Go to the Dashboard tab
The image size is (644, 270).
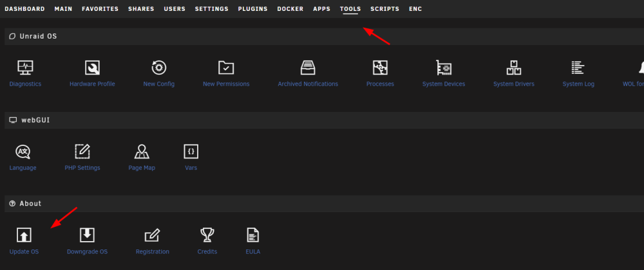coord(24,9)
